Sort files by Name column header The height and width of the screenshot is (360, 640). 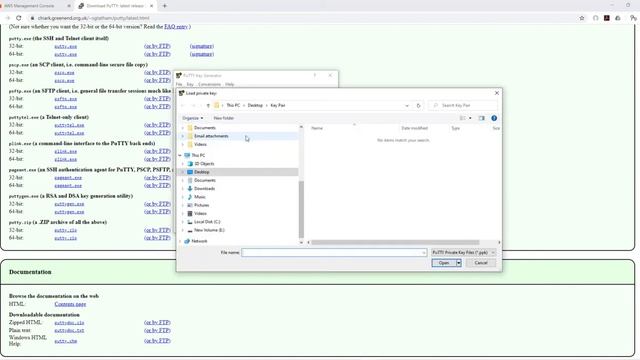[317, 128]
